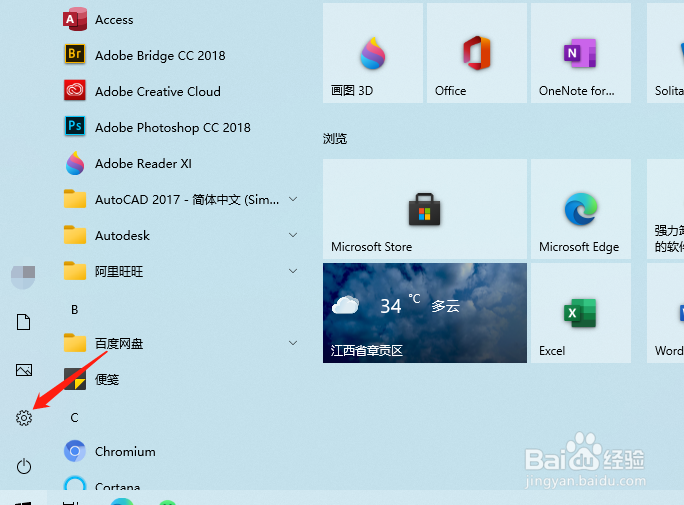Screen dimensions: 684x505
Task: Open Cortana from the app list
Action: [102, 483]
